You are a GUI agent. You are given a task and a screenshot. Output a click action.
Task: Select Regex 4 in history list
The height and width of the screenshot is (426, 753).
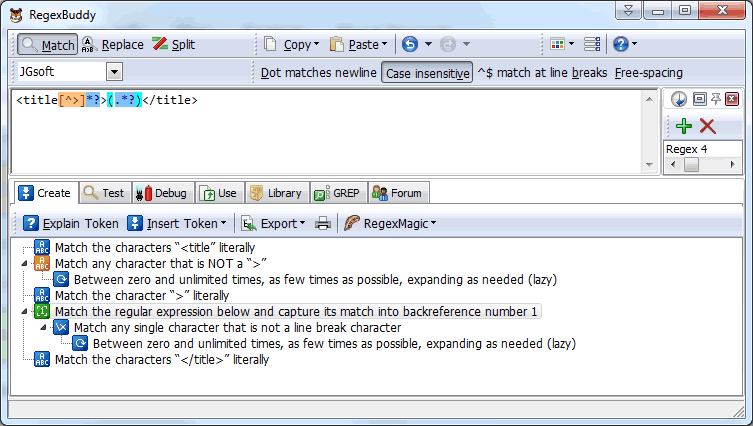tap(686, 149)
